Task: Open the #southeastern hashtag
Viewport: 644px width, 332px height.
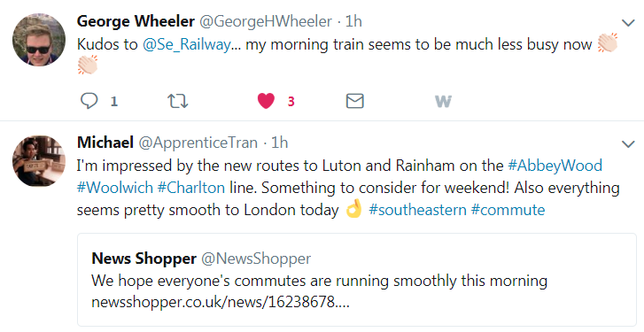Action: [x=417, y=210]
